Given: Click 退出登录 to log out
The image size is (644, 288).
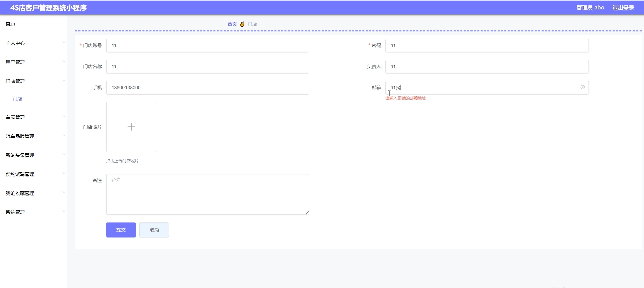Looking at the screenshot, I should click(x=623, y=7).
